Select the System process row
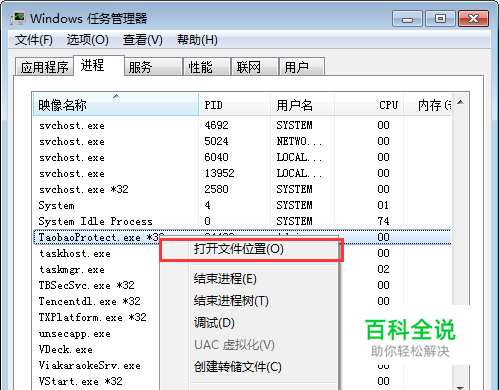Viewport: 499px width, 390px height. [242, 205]
